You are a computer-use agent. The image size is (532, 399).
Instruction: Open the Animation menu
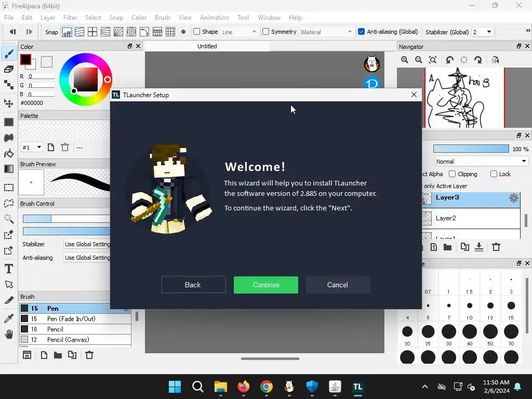pos(215,17)
